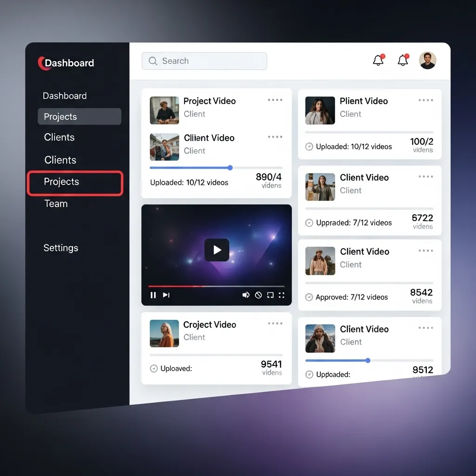476x476 pixels.
Task: Mute the video with the speaker icon
Action: [246, 295]
